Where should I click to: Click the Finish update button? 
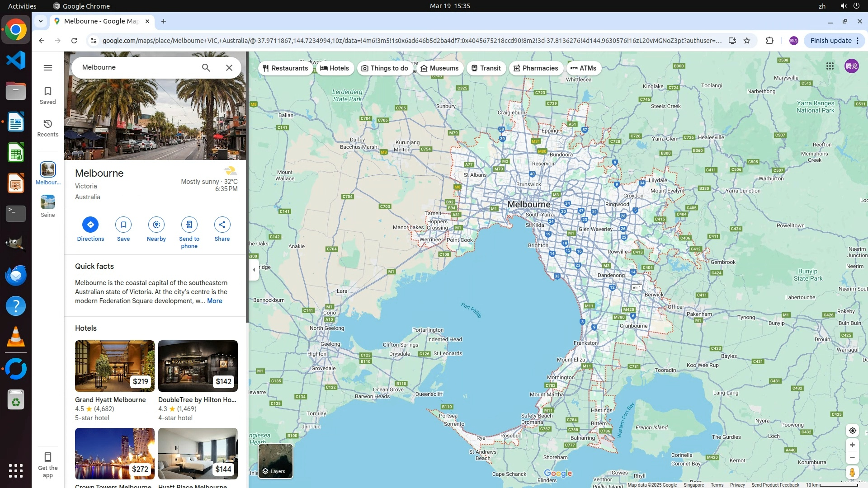point(830,41)
